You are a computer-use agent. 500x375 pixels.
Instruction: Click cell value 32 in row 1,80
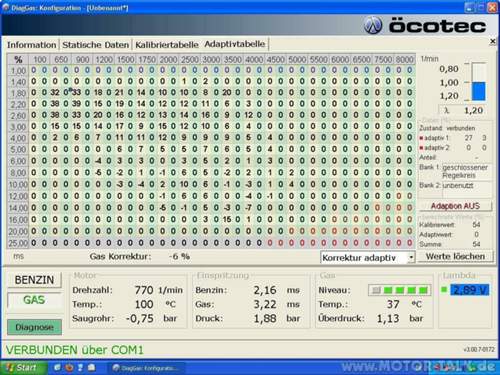click(x=55, y=93)
